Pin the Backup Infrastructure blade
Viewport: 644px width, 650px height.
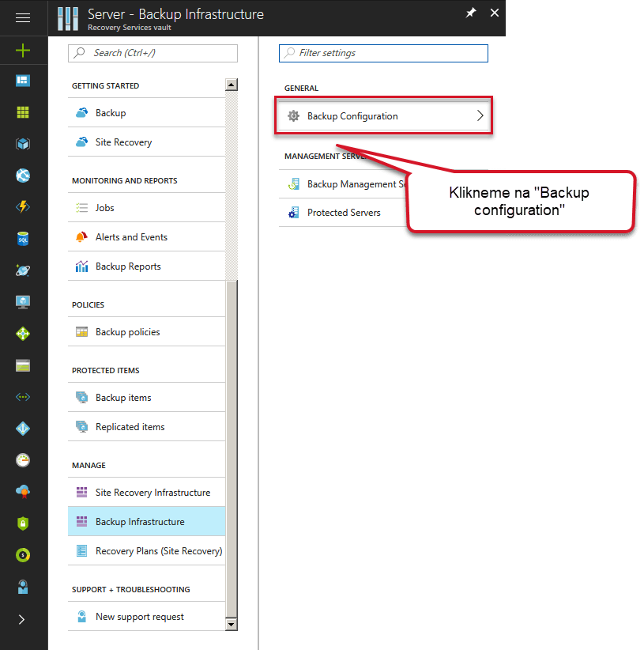coord(471,13)
